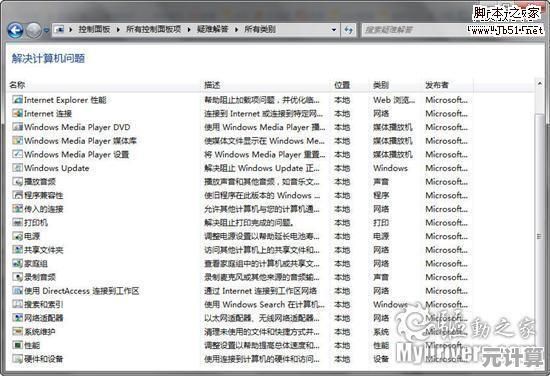Click category cell 'Web 浏览...'
Screen dimensions: 550x376
394,100
